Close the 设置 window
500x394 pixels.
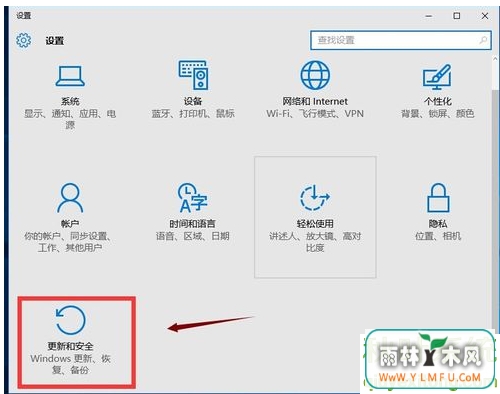[x=485, y=16]
